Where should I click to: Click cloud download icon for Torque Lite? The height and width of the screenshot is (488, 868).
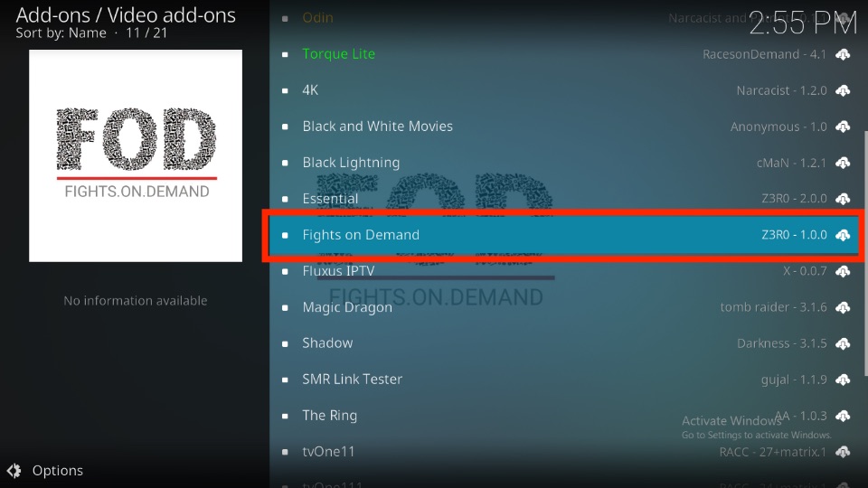point(843,54)
